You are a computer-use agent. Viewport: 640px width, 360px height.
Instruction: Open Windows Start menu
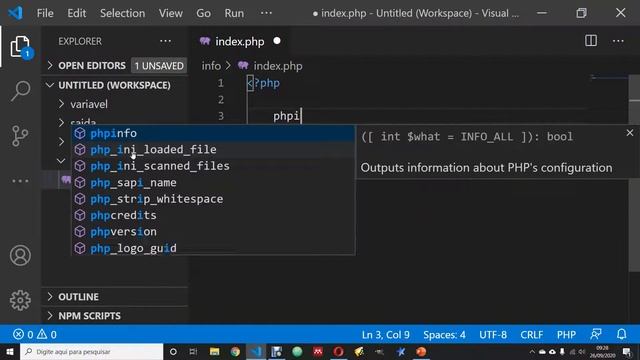pos(9,351)
